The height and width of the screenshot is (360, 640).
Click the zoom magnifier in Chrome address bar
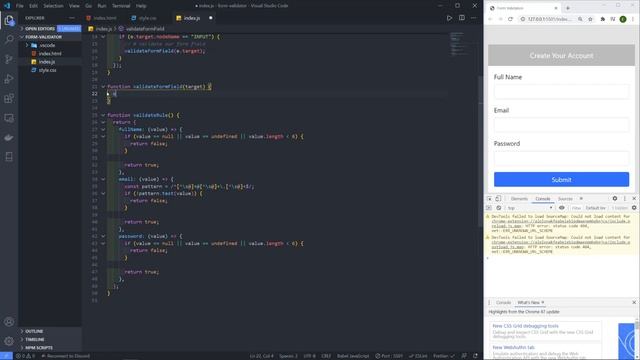[x=580, y=19]
